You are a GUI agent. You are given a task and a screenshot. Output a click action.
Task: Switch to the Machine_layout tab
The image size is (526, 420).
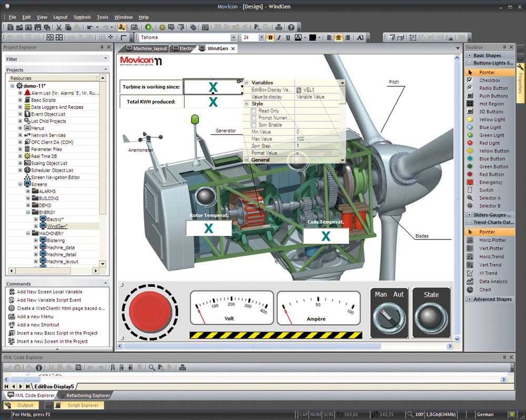pos(146,48)
